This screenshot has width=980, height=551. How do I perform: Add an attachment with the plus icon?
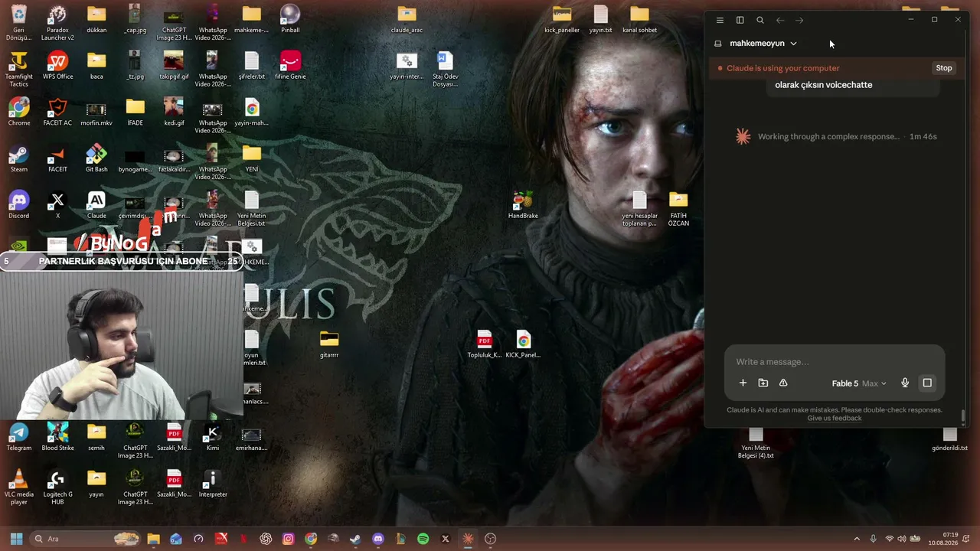pyautogui.click(x=743, y=383)
